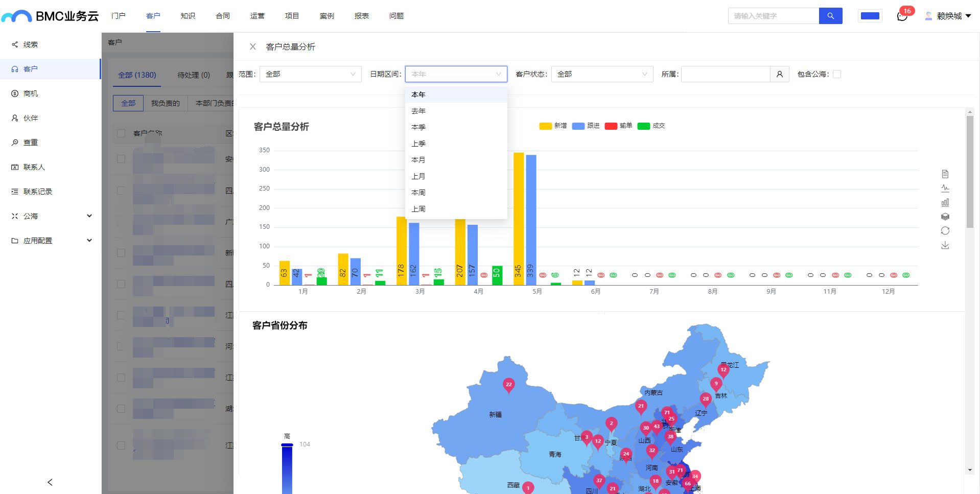Click the map pin labeled 22 in 新疆

point(508,385)
